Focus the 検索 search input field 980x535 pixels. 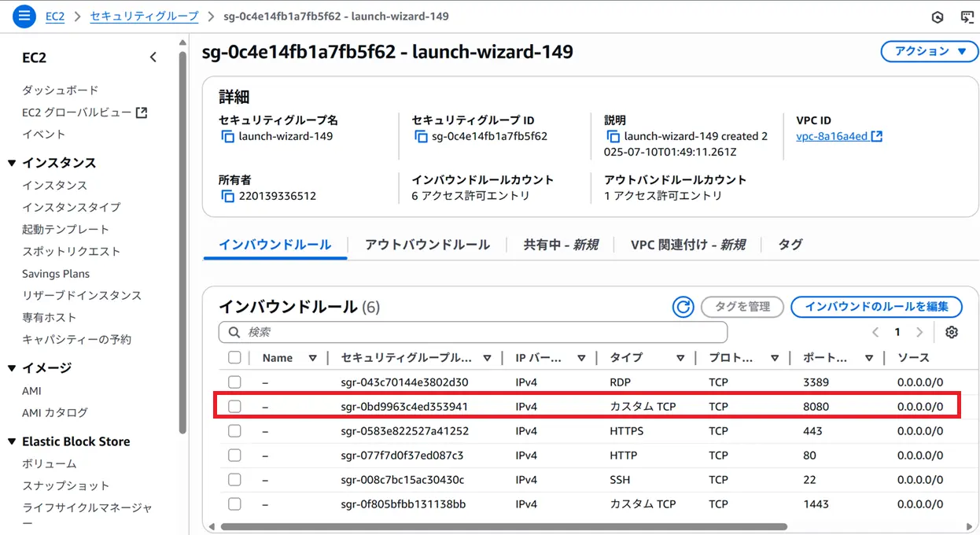click(x=473, y=332)
